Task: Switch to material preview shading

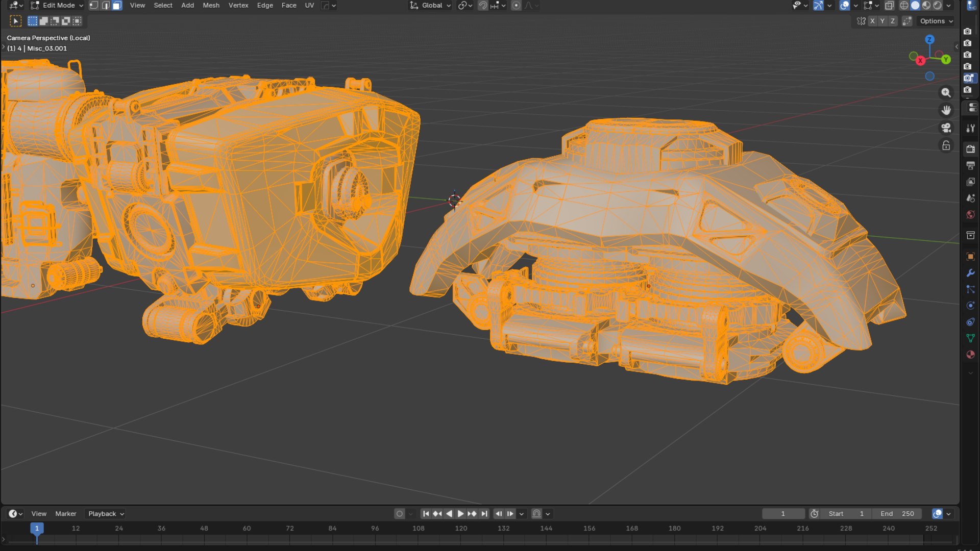Action: pyautogui.click(x=926, y=6)
